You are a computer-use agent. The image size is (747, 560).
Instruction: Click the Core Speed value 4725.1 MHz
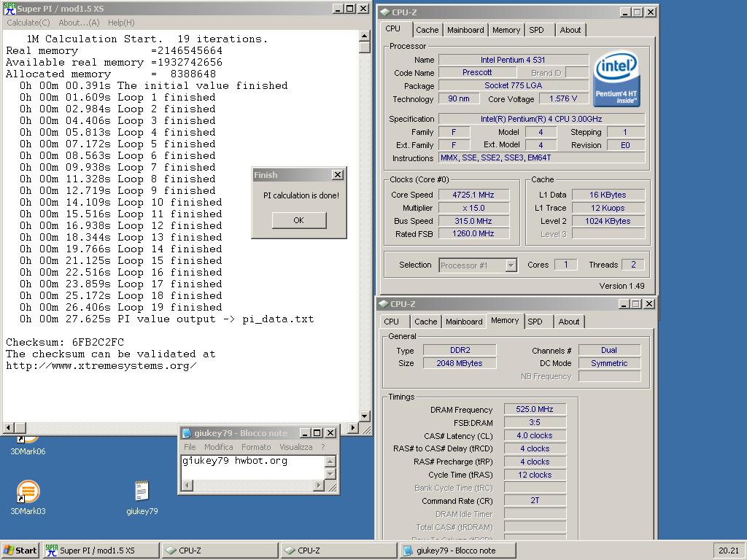tap(473, 195)
